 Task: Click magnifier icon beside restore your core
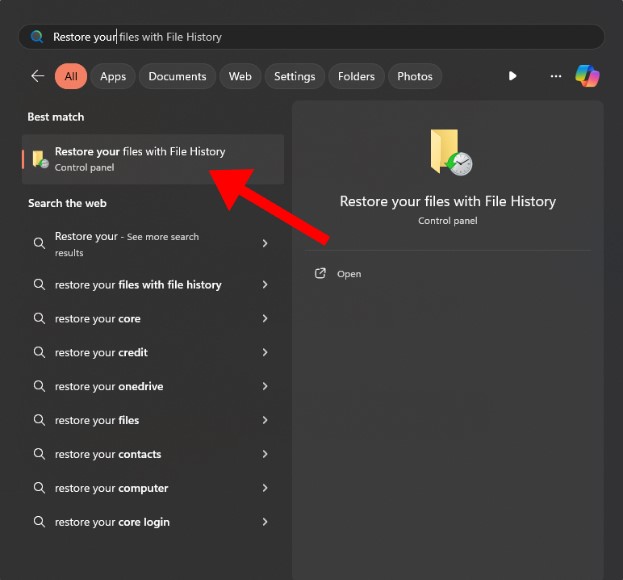(39, 318)
